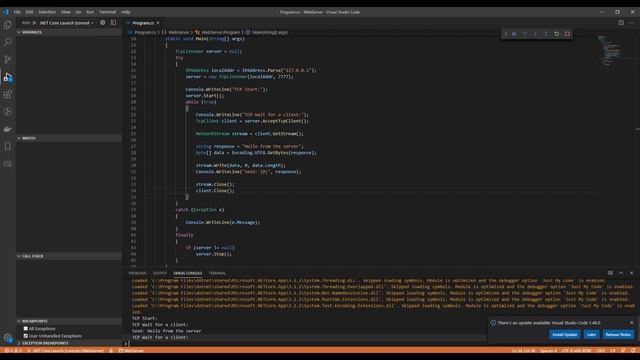Click the Later button in notification
Image resolution: width=640 pixels, height=360 pixels.
[591, 334]
